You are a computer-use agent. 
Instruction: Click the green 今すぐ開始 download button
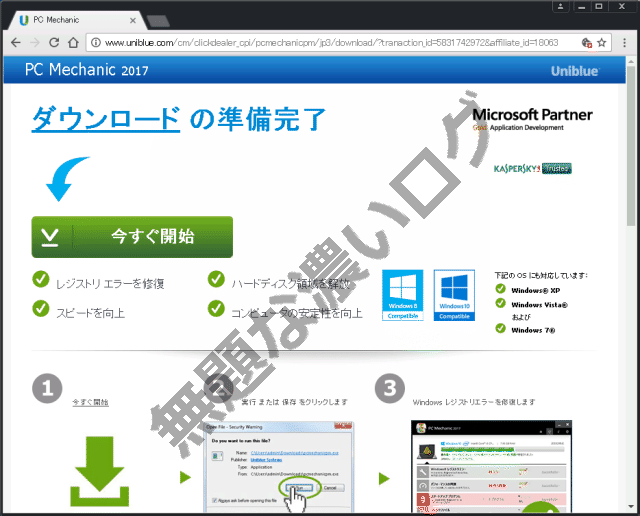[x=132, y=237]
